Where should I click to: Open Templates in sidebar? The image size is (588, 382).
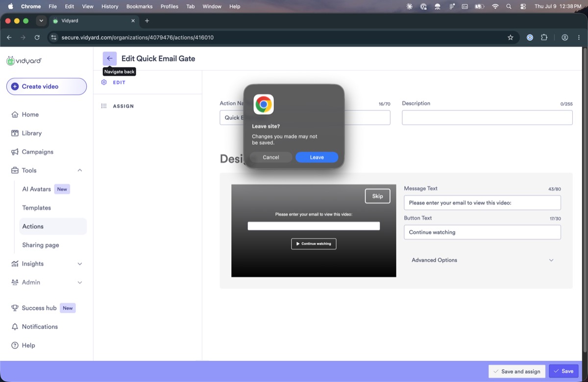click(36, 207)
